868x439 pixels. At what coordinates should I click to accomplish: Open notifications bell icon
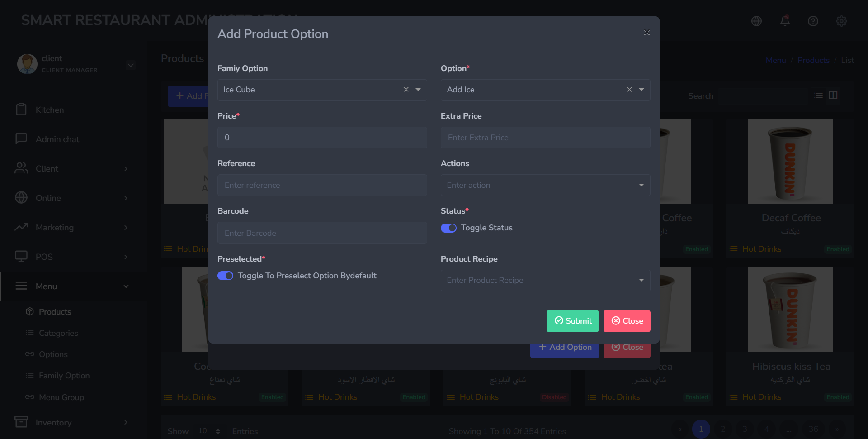point(785,21)
